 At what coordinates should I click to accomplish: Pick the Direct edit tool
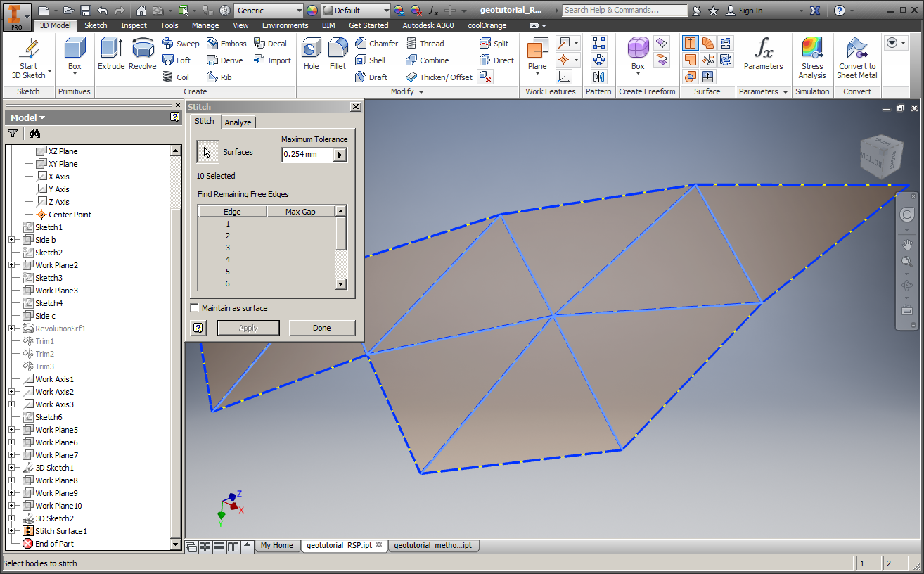point(496,60)
